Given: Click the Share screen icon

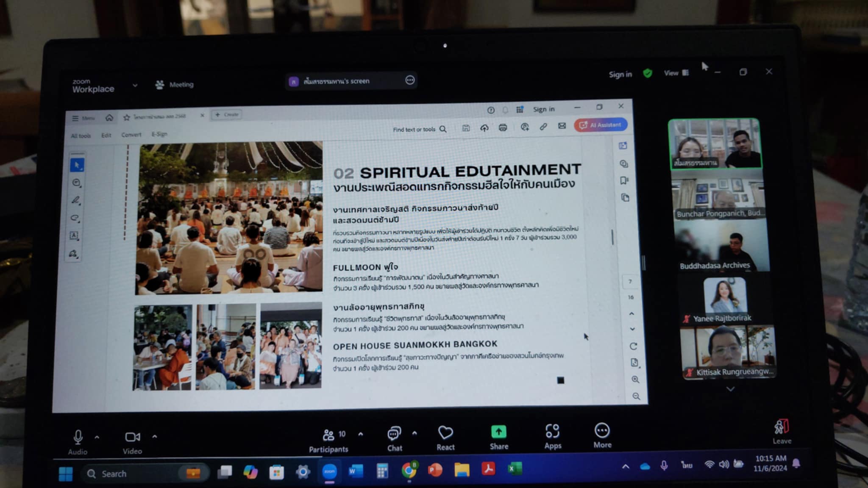Looking at the screenshot, I should tap(499, 433).
